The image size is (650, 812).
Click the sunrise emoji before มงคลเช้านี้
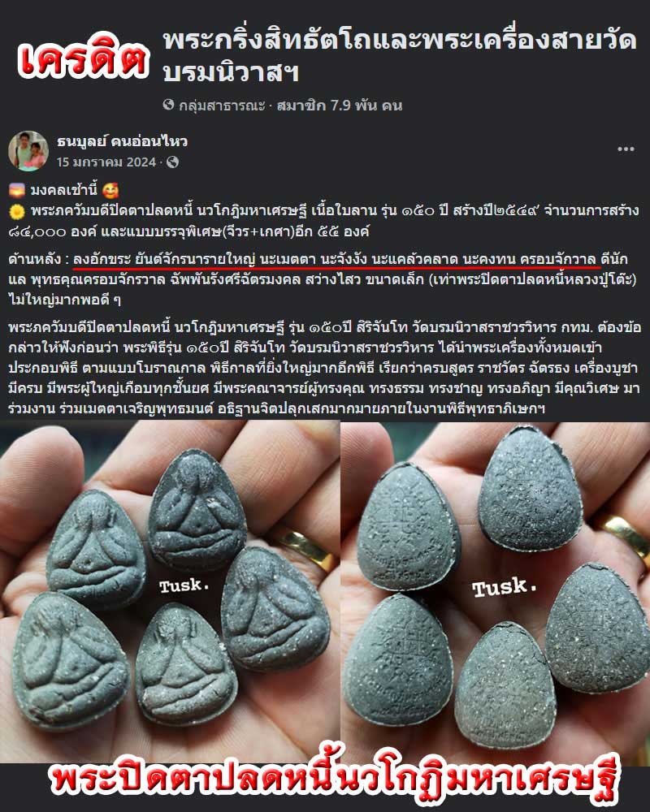click(16, 190)
